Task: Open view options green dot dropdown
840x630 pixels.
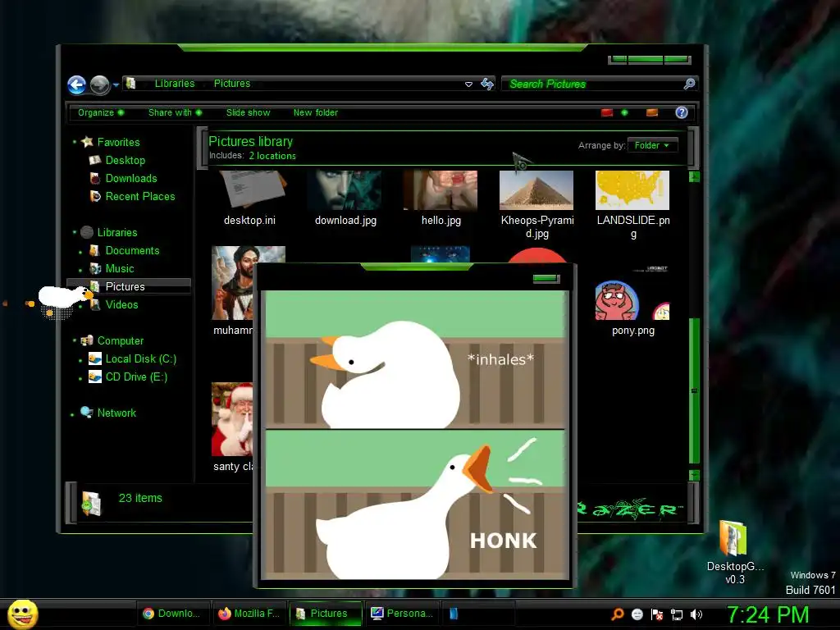Action: [x=624, y=112]
